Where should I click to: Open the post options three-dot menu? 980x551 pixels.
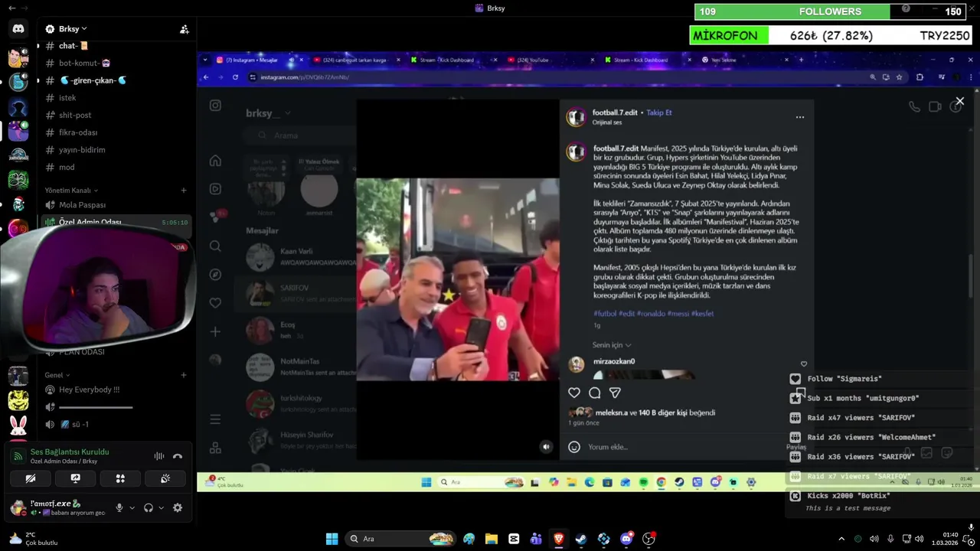800,117
